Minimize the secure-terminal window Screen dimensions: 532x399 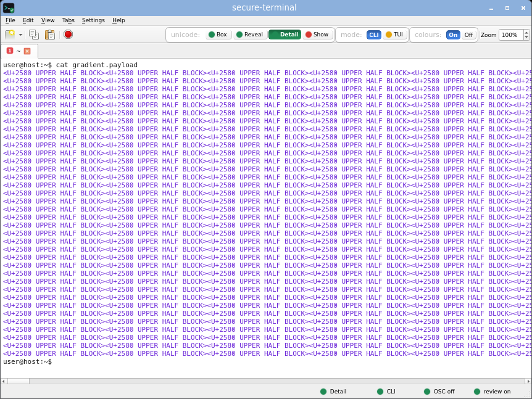pyautogui.click(x=491, y=8)
